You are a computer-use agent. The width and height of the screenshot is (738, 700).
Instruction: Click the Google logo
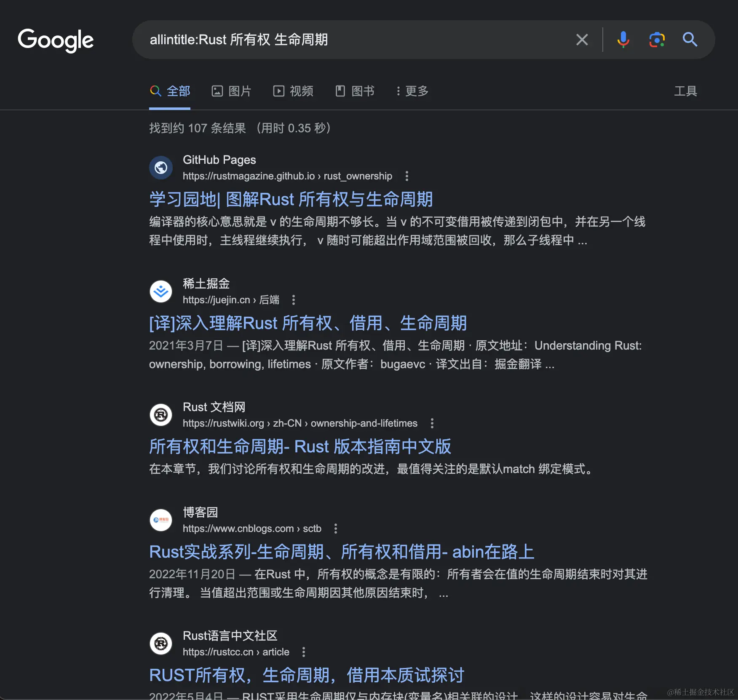pos(56,40)
